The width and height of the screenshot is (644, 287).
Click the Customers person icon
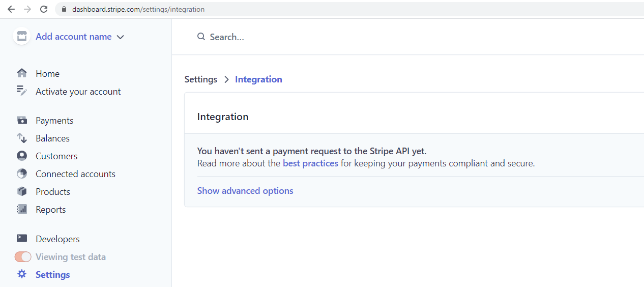(x=21, y=156)
